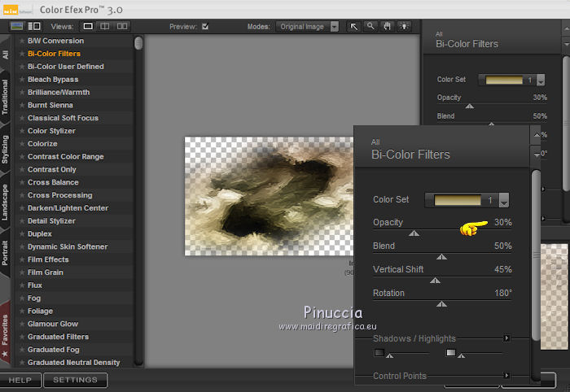Expand the Control Points section
The image size is (570, 392).
click(x=506, y=376)
